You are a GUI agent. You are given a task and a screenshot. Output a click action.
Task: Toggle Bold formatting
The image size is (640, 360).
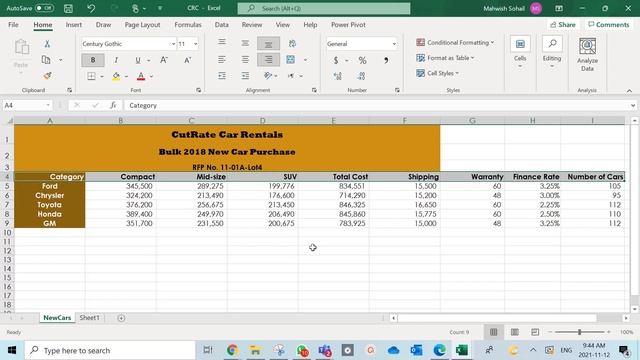pyautogui.click(x=93, y=60)
